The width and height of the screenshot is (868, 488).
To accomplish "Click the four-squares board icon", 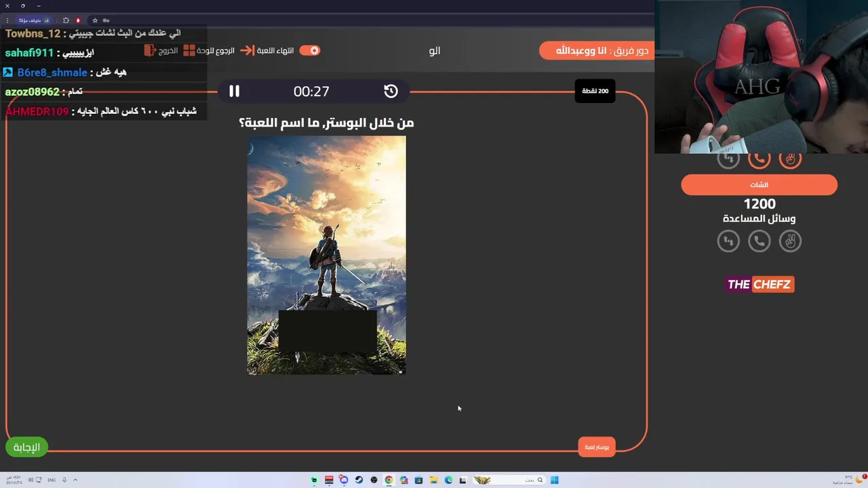I will [189, 50].
